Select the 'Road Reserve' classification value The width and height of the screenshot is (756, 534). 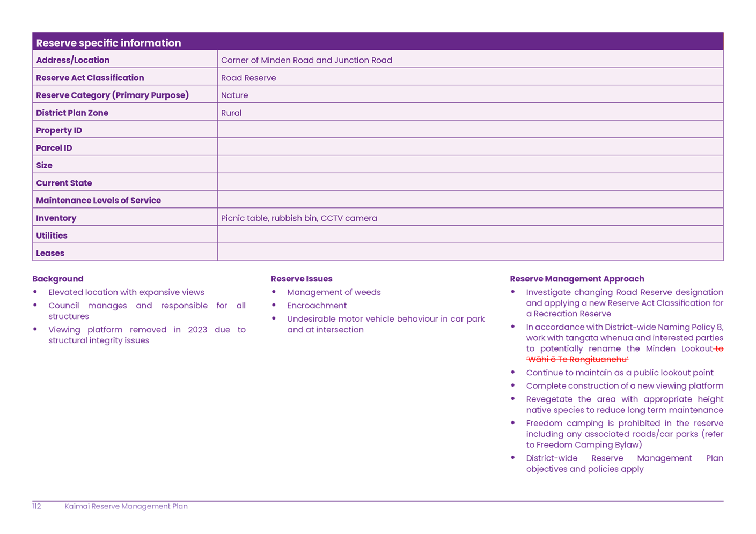[x=248, y=78]
